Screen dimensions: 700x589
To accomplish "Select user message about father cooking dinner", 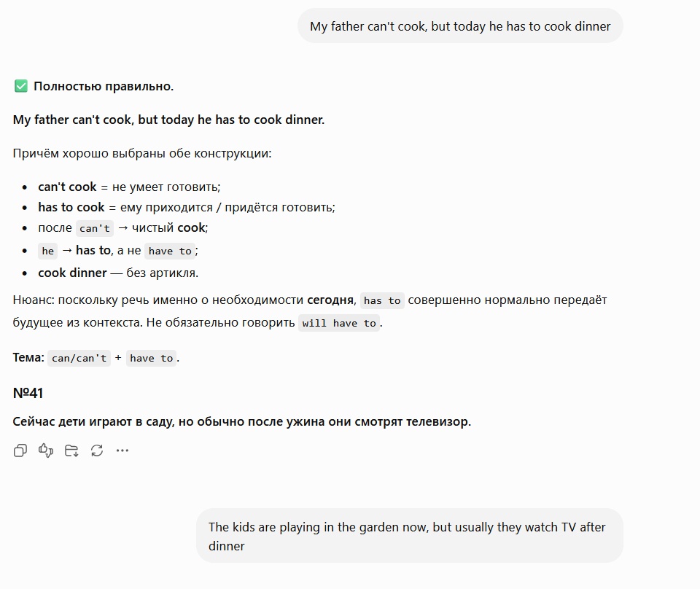I will [x=460, y=26].
